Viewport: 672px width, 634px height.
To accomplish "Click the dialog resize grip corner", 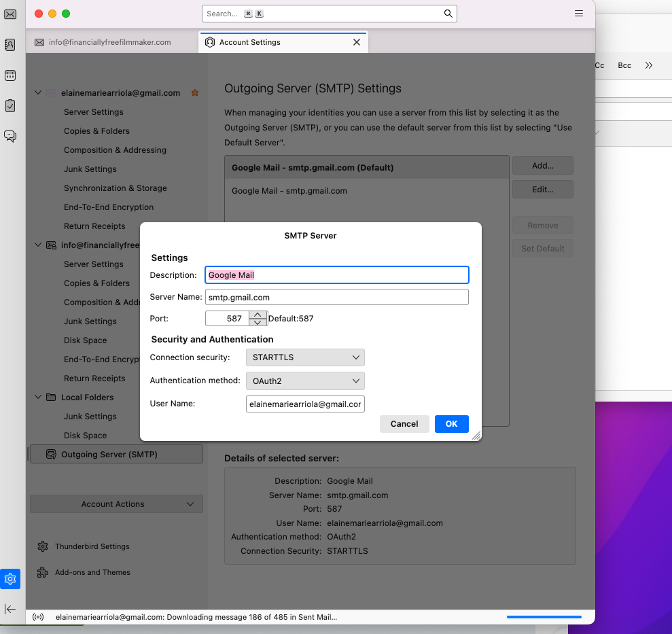I will pos(476,436).
